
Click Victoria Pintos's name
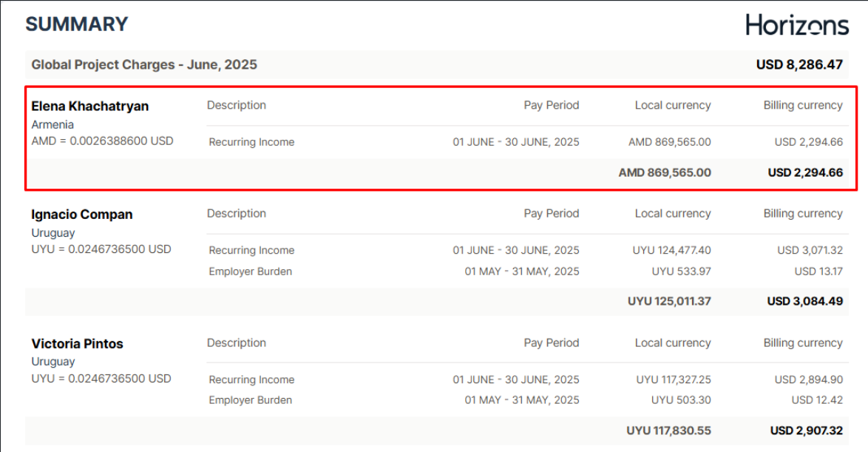click(x=77, y=344)
